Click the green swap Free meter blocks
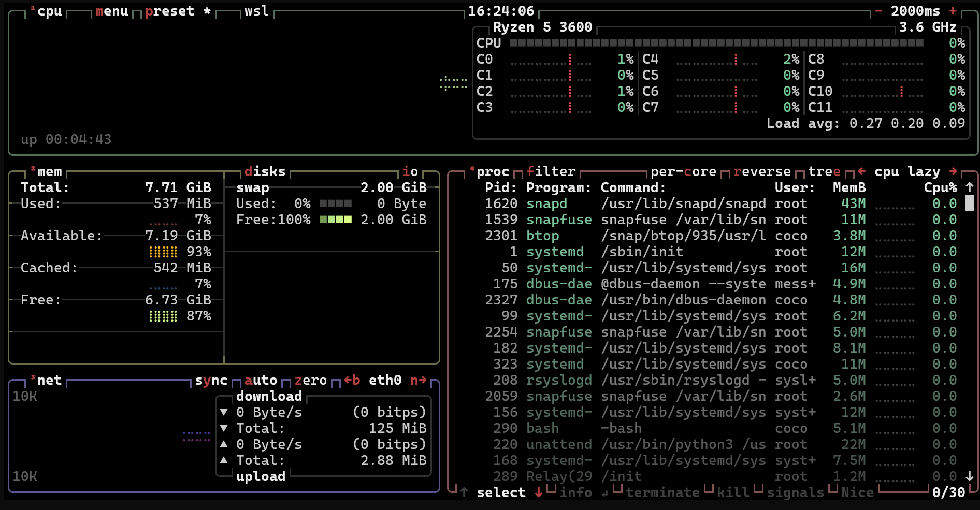Viewport: 980px width, 510px height. [x=336, y=220]
